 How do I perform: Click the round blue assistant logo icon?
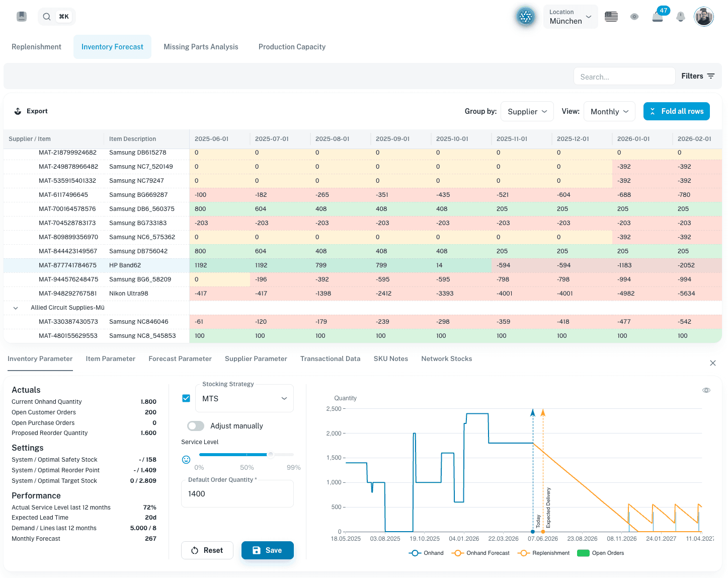[526, 17]
